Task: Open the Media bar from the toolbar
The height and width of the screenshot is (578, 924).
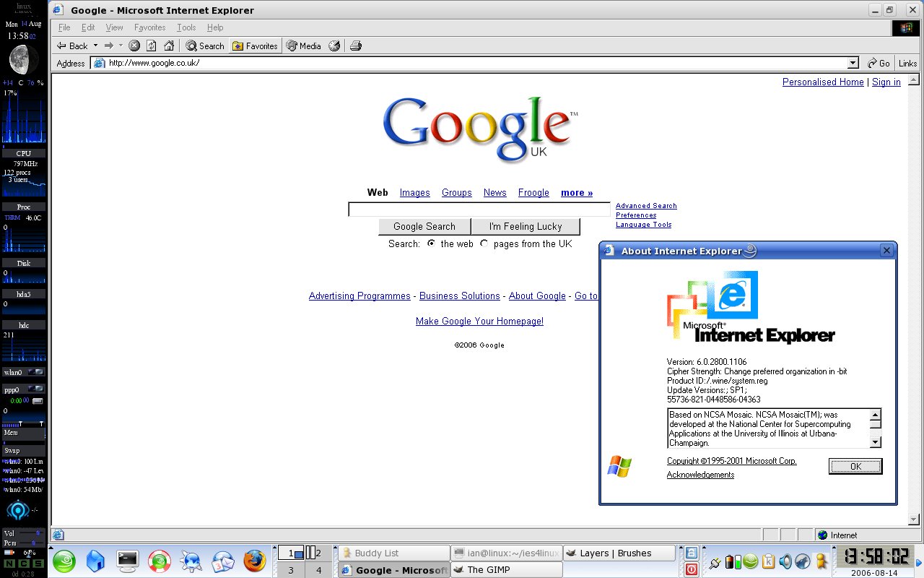Action: click(x=303, y=46)
